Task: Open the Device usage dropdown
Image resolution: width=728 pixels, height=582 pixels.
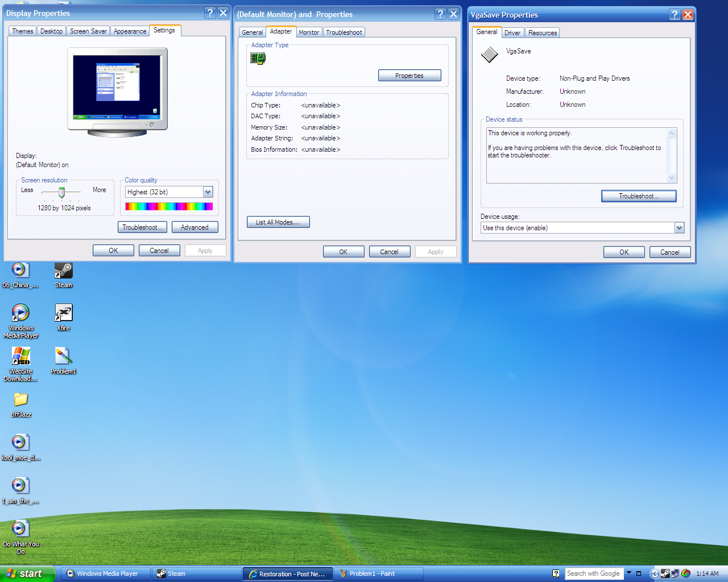Action: pyautogui.click(x=679, y=228)
